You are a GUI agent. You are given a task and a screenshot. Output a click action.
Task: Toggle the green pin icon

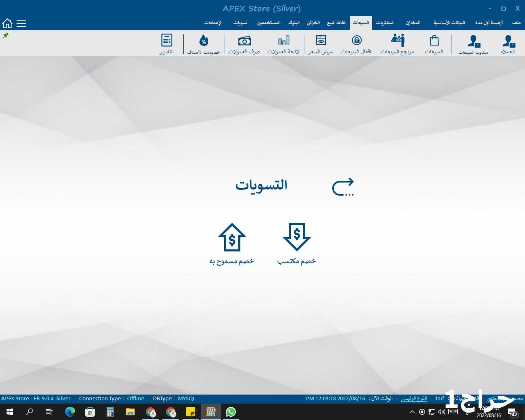[6, 36]
